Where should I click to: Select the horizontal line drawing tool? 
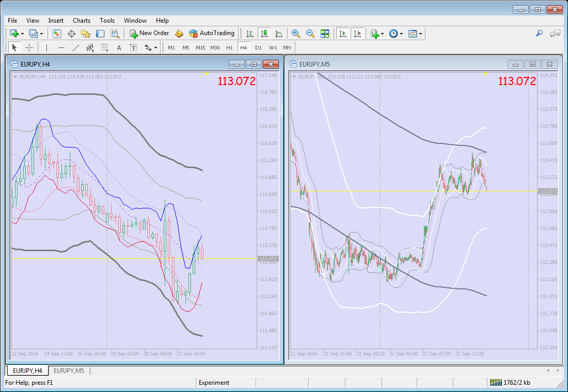coord(61,47)
